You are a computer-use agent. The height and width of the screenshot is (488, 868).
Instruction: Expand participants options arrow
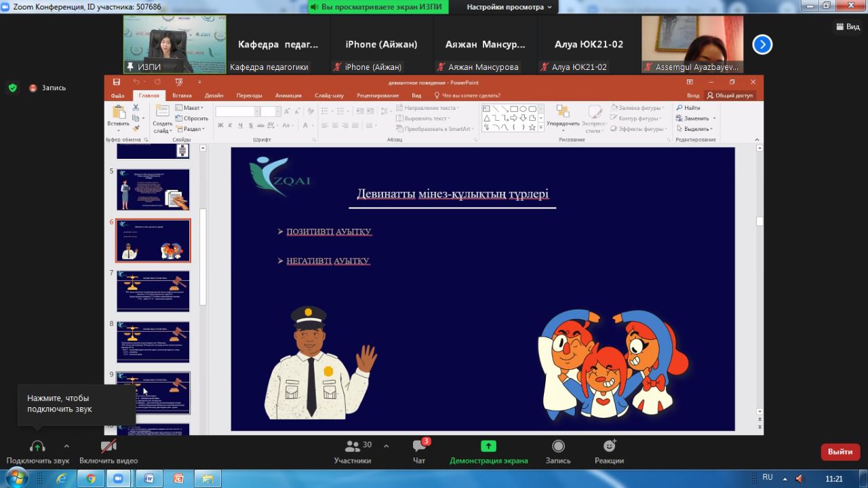pyautogui.click(x=387, y=446)
